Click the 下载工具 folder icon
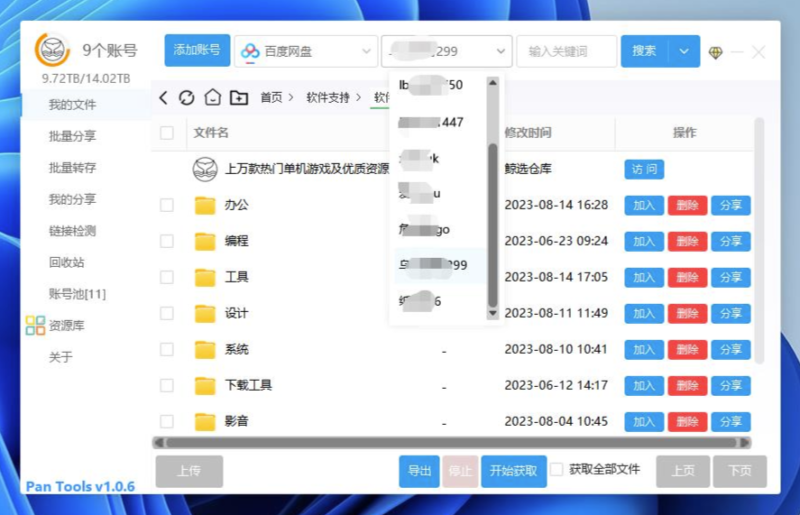 (x=205, y=385)
